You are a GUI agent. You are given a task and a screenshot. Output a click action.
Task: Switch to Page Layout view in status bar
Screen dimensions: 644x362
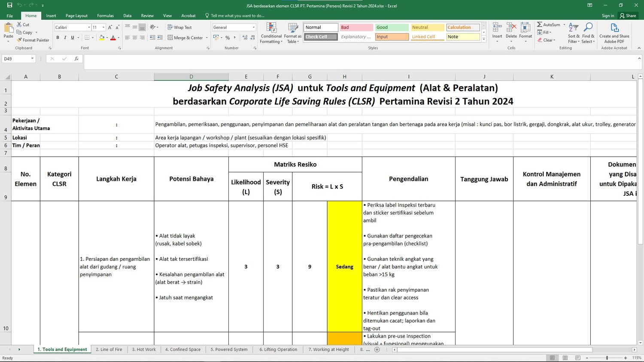coord(565,358)
